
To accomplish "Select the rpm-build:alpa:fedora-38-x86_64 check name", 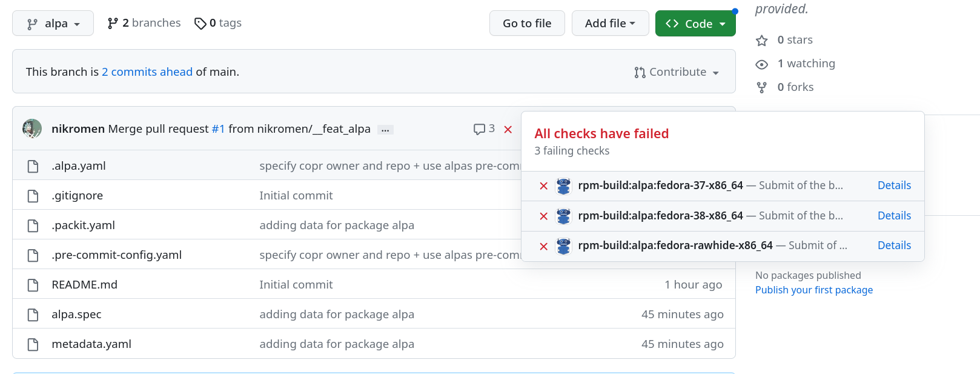I will click(660, 216).
